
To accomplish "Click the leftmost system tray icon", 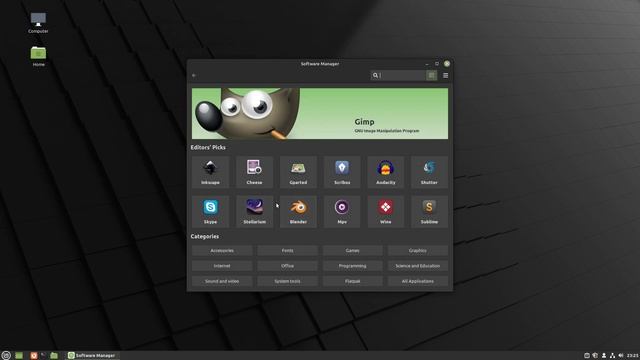I will tap(587, 356).
